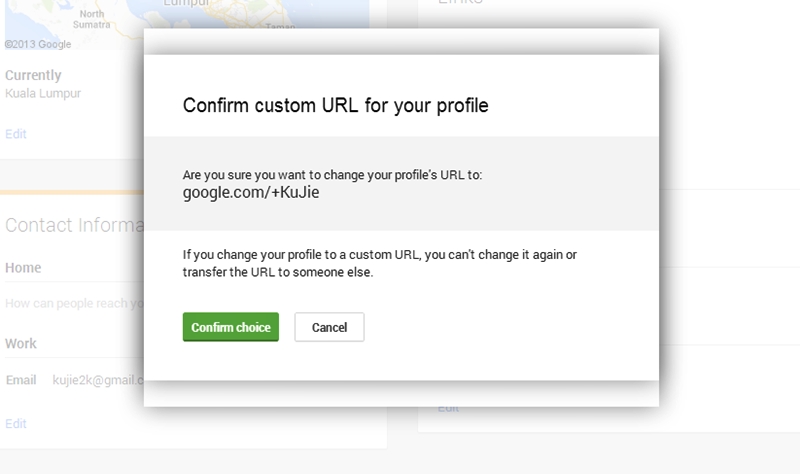Image resolution: width=800 pixels, height=474 pixels.
Task: Click the kujie2k@gmail email address
Action: (x=98, y=380)
